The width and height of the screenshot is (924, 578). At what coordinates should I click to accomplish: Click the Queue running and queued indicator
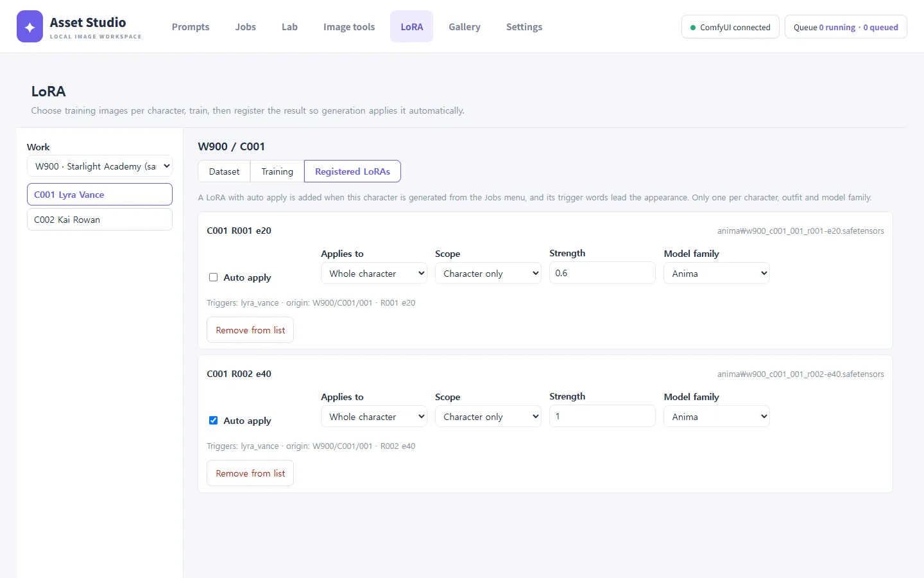pyautogui.click(x=846, y=27)
